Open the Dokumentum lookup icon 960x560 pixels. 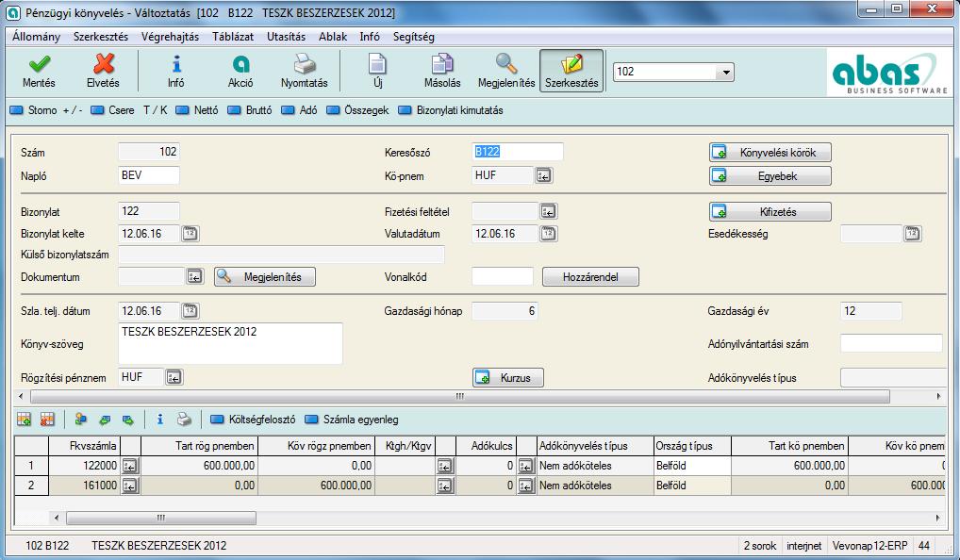click(x=194, y=276)
